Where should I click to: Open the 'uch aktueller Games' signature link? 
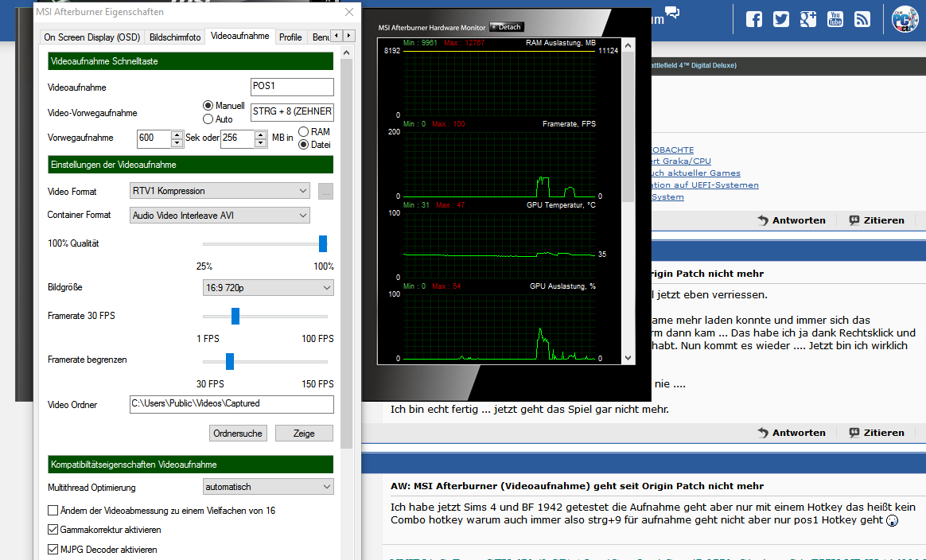point(695,173)
